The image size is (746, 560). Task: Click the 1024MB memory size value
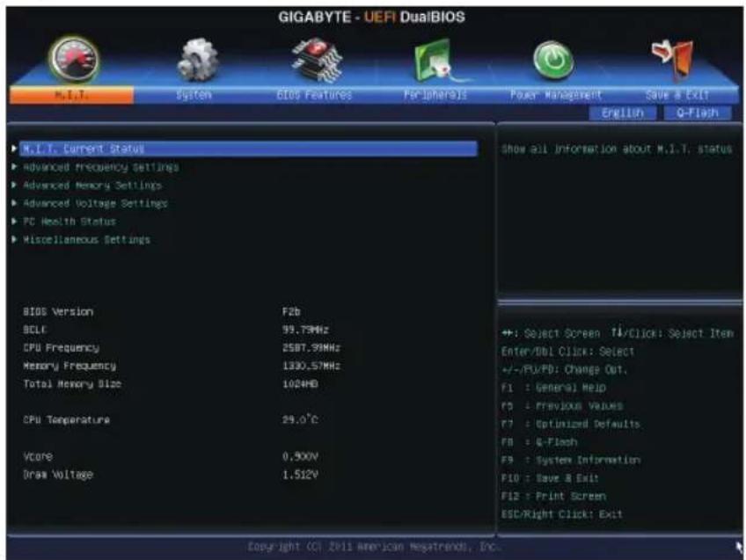[300, 384]
